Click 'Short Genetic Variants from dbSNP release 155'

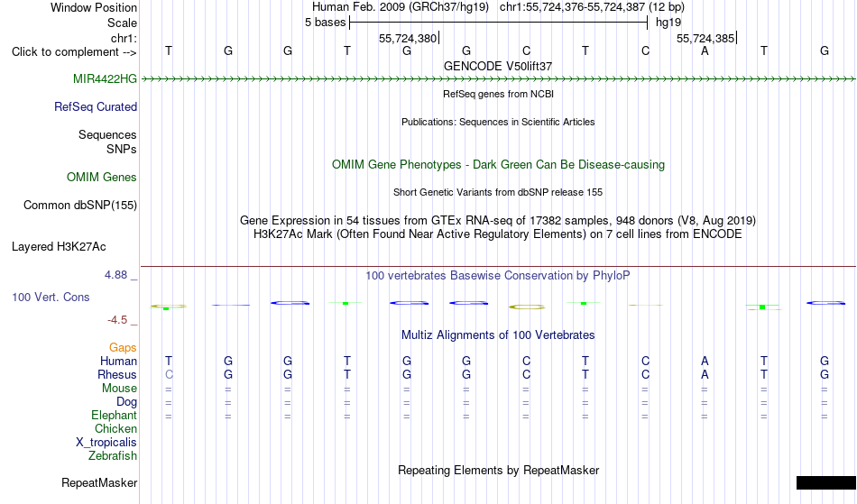coord(498,192)
